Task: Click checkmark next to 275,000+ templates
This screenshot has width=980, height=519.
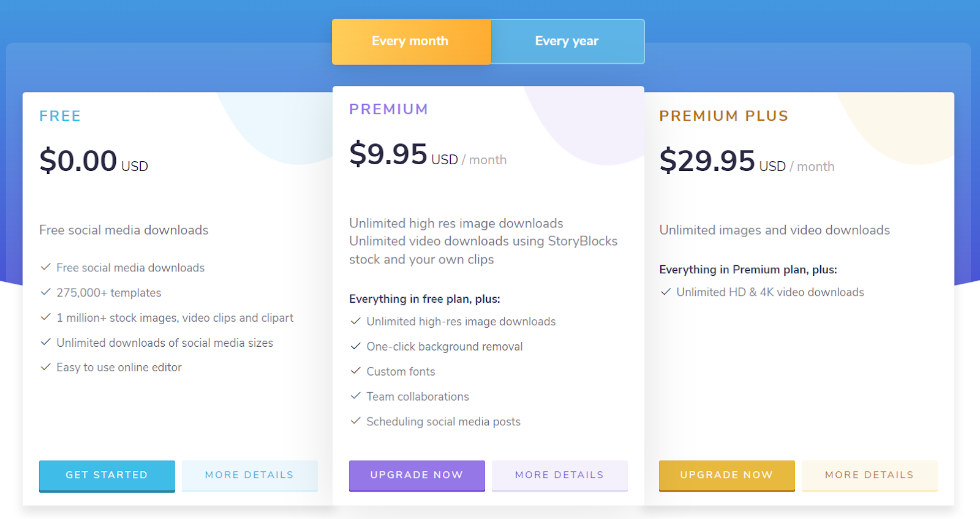Action: pos(45,292)
